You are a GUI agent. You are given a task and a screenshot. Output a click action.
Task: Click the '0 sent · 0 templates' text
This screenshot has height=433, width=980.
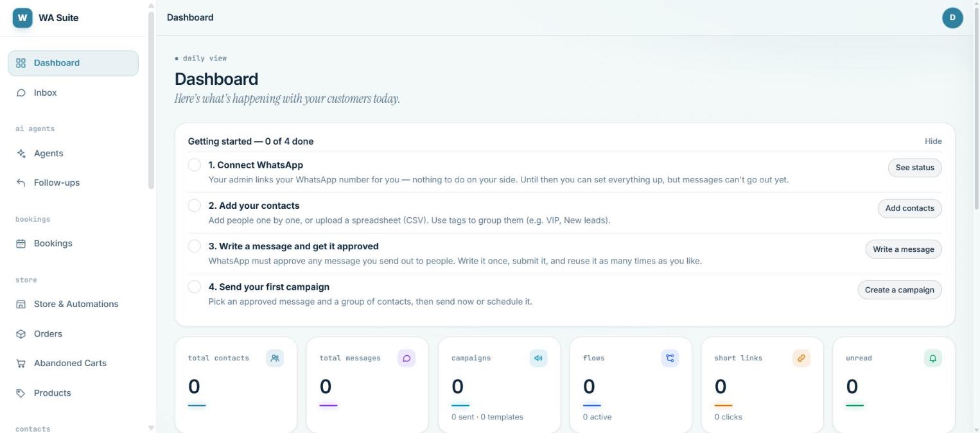pyautogui.click(x=487, y=417)
